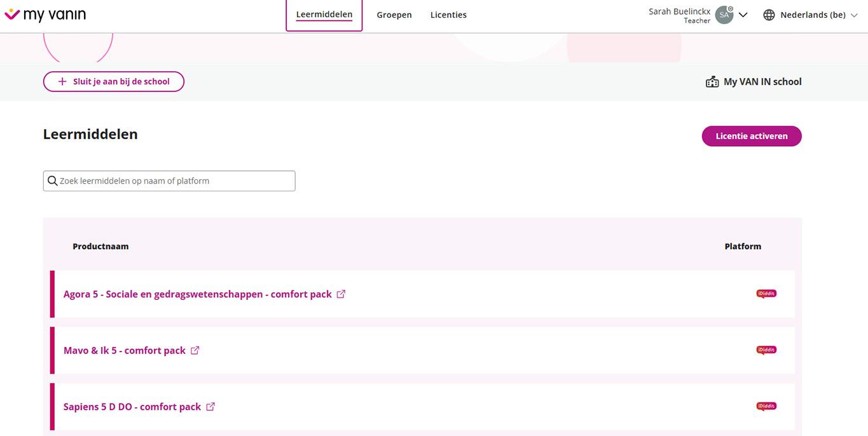
Task: Click the Platform column header
Action: 743,247
